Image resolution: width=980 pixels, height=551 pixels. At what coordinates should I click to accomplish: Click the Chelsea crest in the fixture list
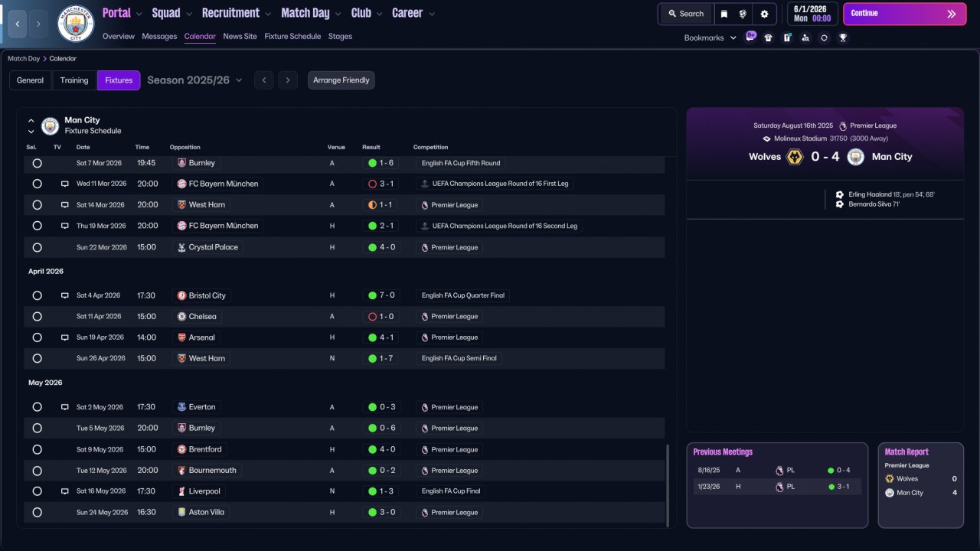tap(181, 316)
